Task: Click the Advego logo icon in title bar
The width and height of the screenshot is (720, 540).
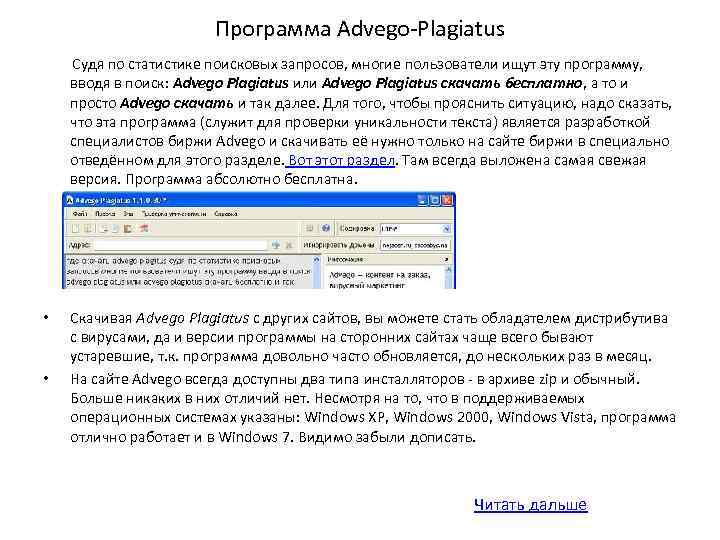Action: (x=69, y=200)
